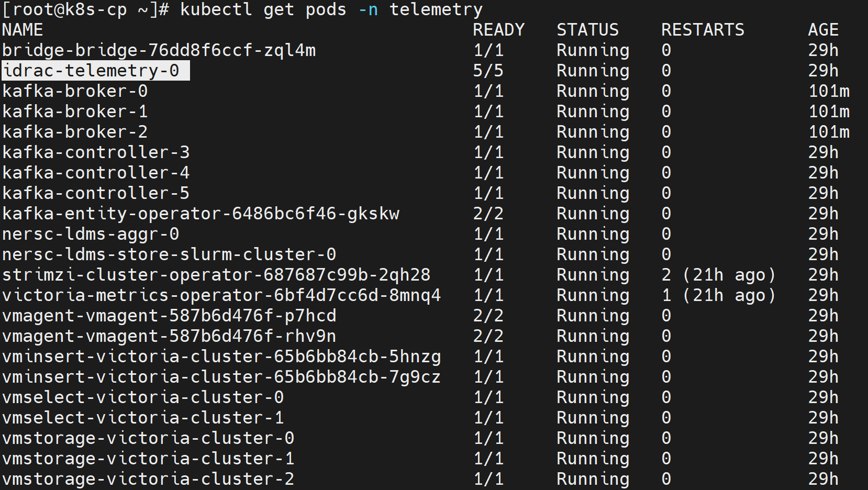Click the '2 (21h ago)' restart count
Viewport: 868px width, 490px height.
pyautogui.click(x=719, y=275)
